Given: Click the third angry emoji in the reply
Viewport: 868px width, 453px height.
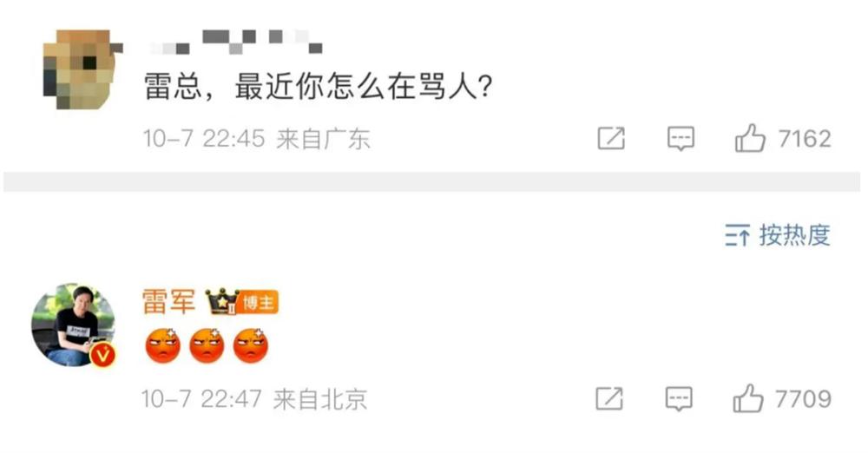Looking at the screenshot, I should coord(251,345).
